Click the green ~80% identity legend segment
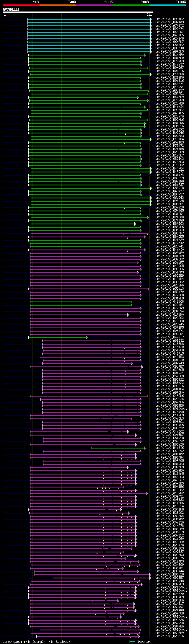The height and width of the screenshot is (644, 189). pos(131,5)
